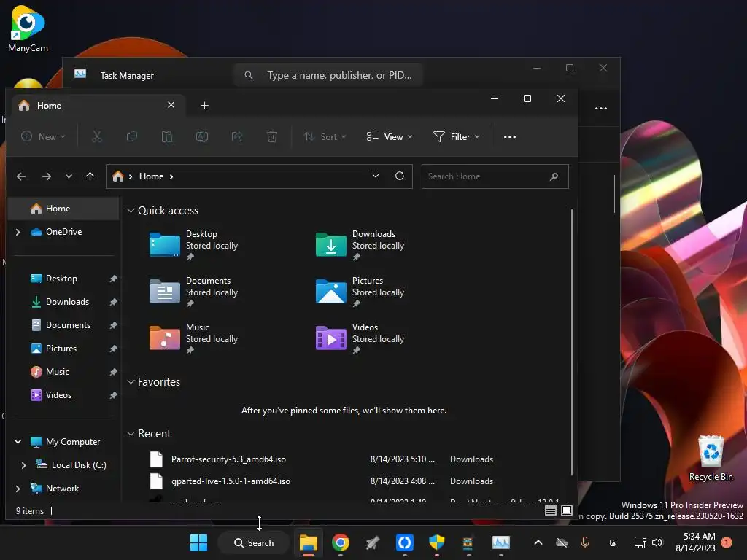Click the File Explorer taskbar icon

click(x=309, y=542)
